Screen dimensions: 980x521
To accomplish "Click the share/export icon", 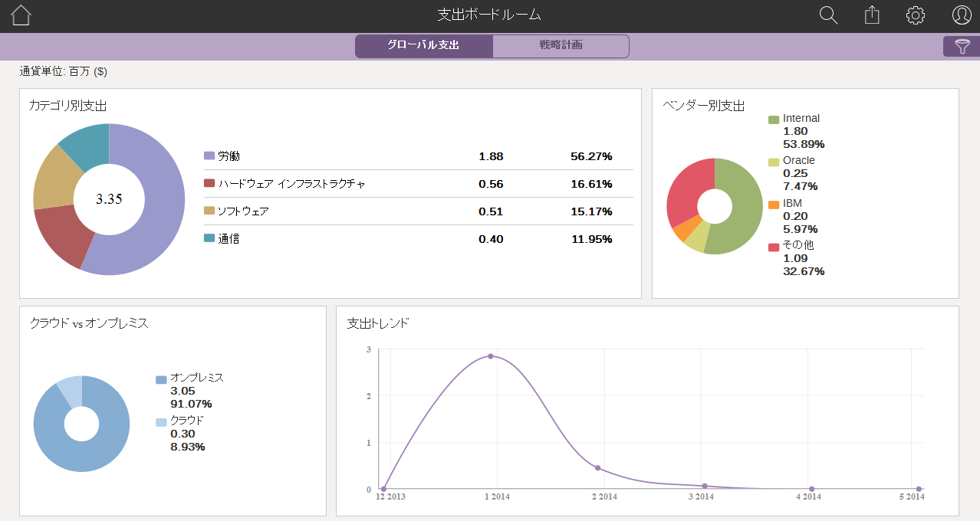I will pyautogui.click(x=872, y=15).
